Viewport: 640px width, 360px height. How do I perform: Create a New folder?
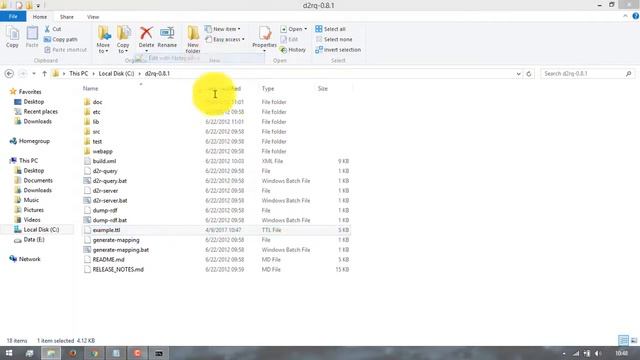coord(193,39)
